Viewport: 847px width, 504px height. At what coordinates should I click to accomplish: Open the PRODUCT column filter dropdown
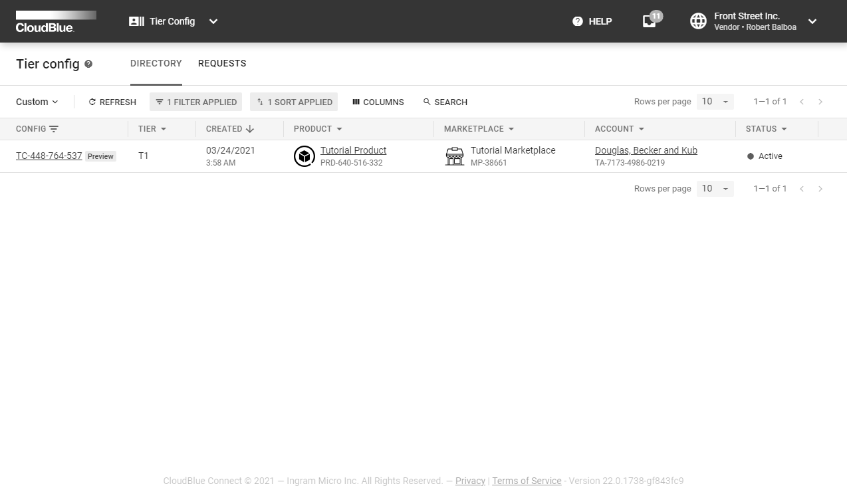(x=339, y=129)
